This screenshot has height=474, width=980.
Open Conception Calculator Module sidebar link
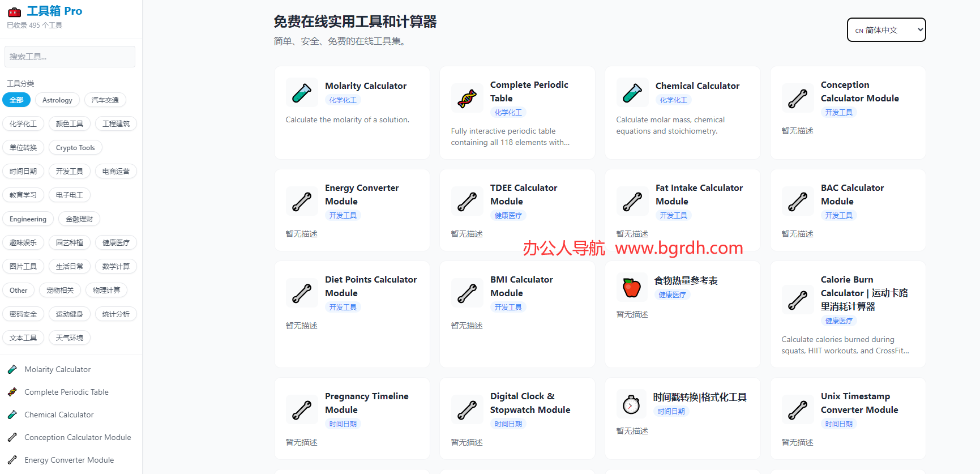click(78, 437)
